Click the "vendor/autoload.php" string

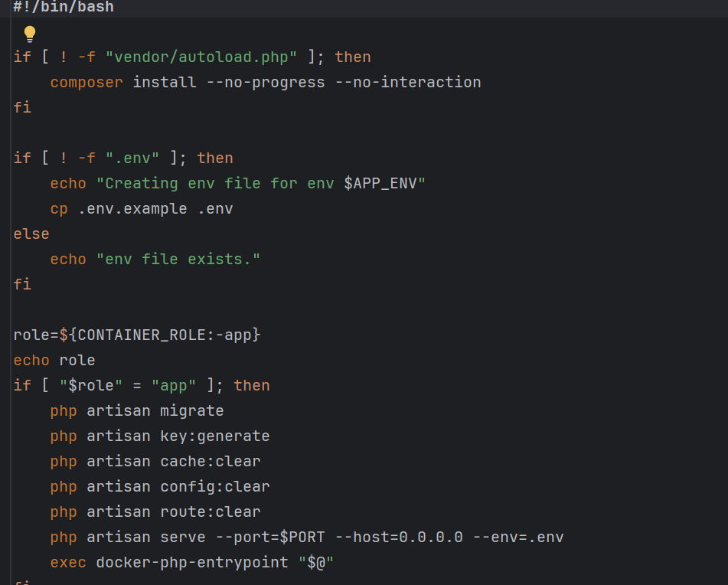click(201, 57)
